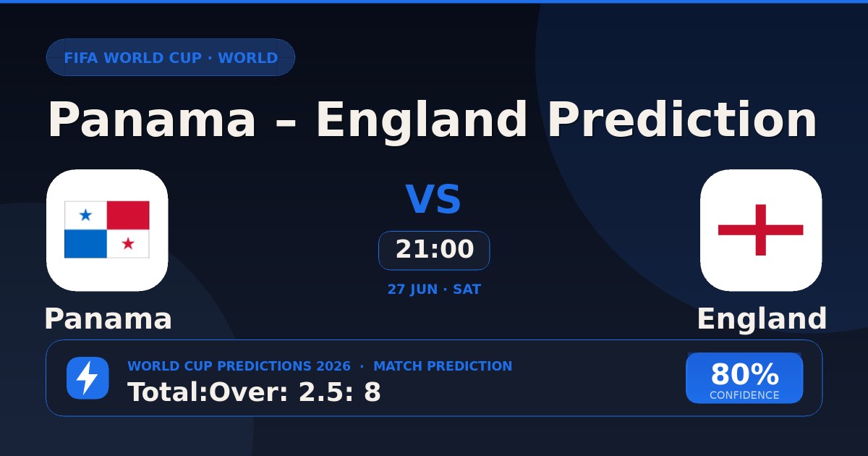
Task: Click the Match Prediction label
Action: (443, 366)
